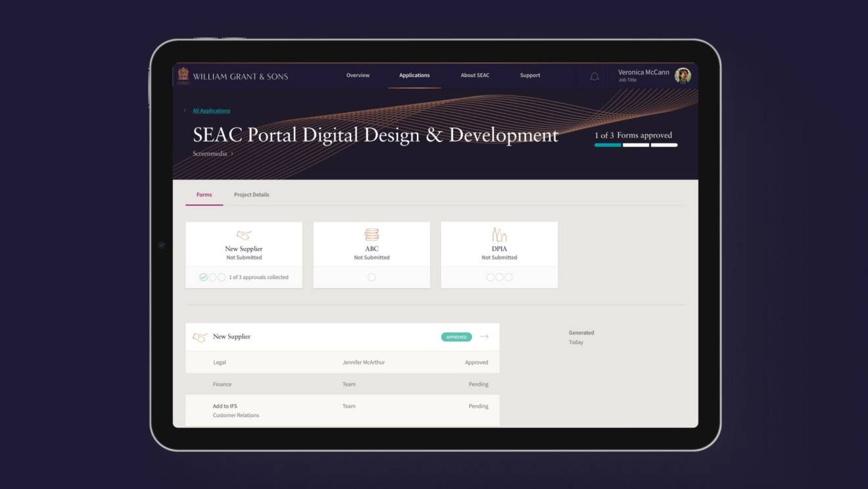Open Veronica McCann's profile avatar
Viewport: 868px width, 489px height.
click(x=683, y=75)
